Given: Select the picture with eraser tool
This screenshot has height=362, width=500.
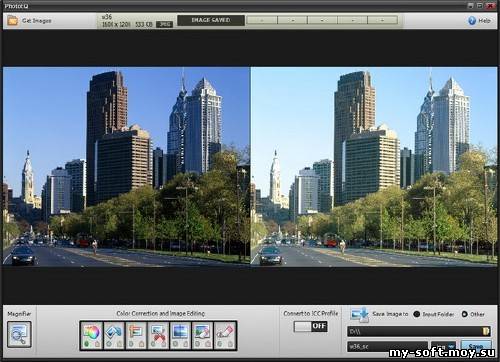Looking at the screenshot, I should pyautogui.click(x=202, y=336).
